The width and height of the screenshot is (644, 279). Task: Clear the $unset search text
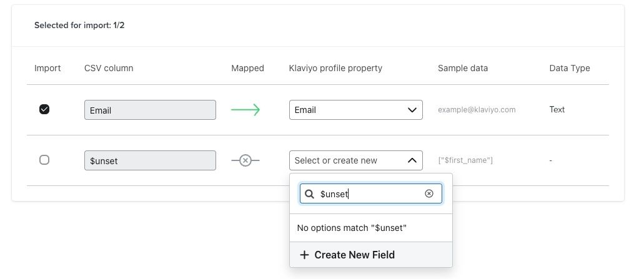click(x=429, y=193)
